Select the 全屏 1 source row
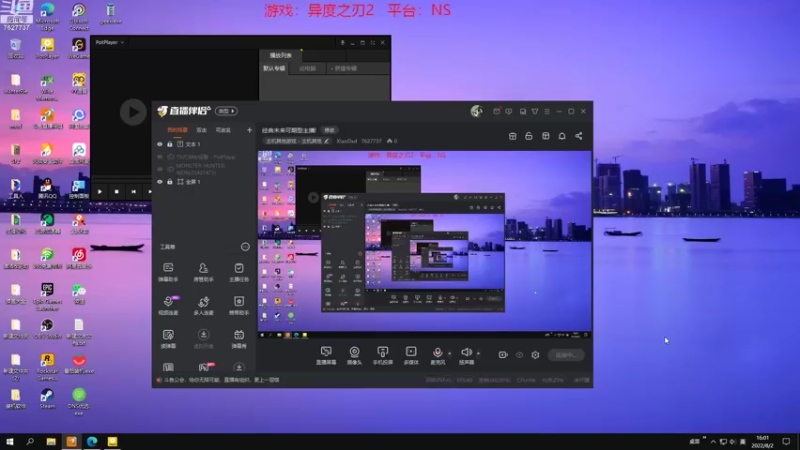This screenshot has width=800, height=450. pos(204,182)
